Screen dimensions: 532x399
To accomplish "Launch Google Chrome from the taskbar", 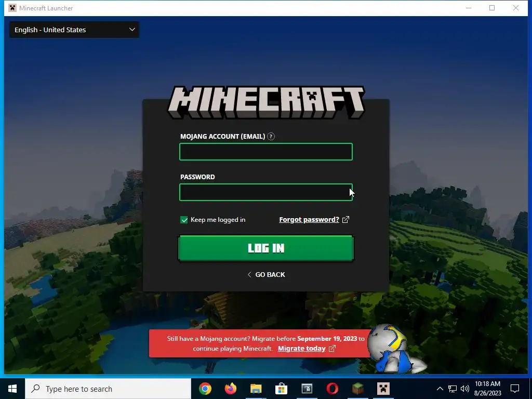I will (x=205, y=389).
